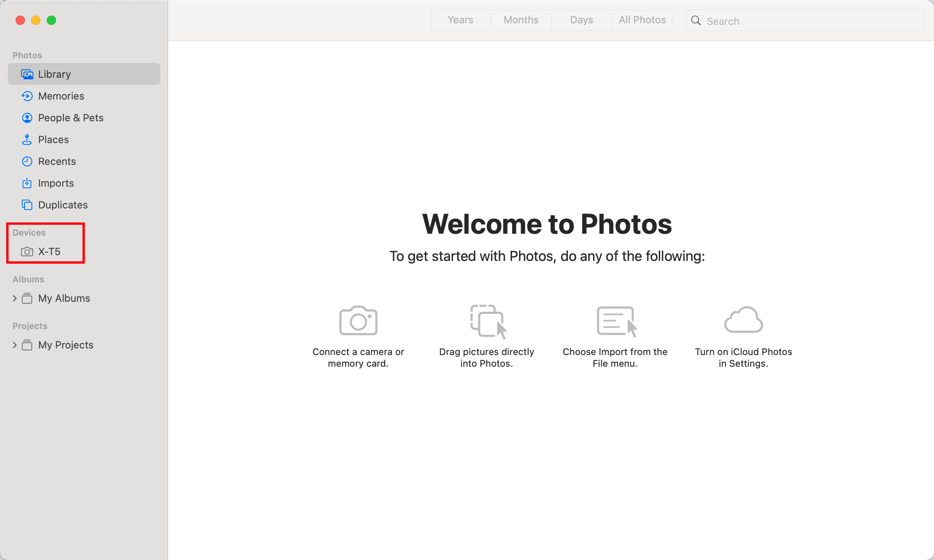Open Imports in the sidebar
The height and width of the screenshot is (560, 934).
56,183
